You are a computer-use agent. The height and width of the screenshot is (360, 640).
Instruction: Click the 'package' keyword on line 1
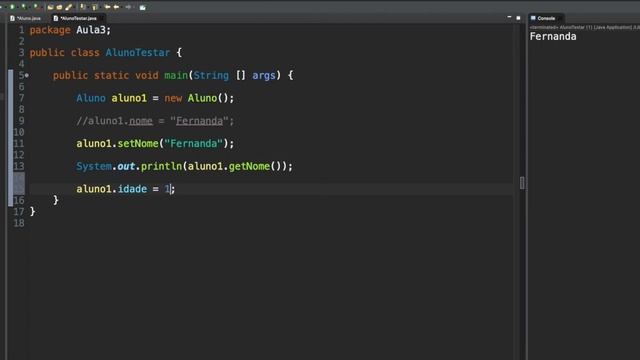tap(50, 30)
